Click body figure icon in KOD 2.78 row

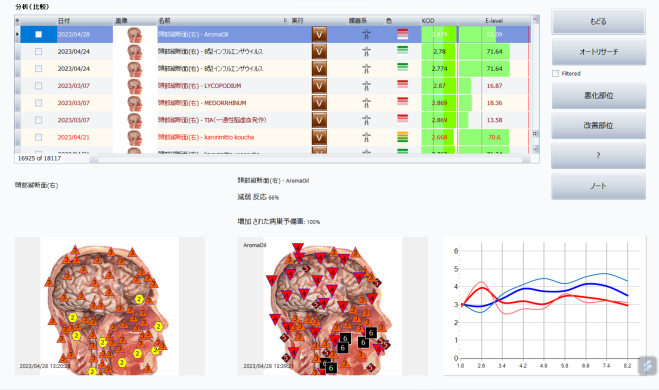(x=366, y=52)
